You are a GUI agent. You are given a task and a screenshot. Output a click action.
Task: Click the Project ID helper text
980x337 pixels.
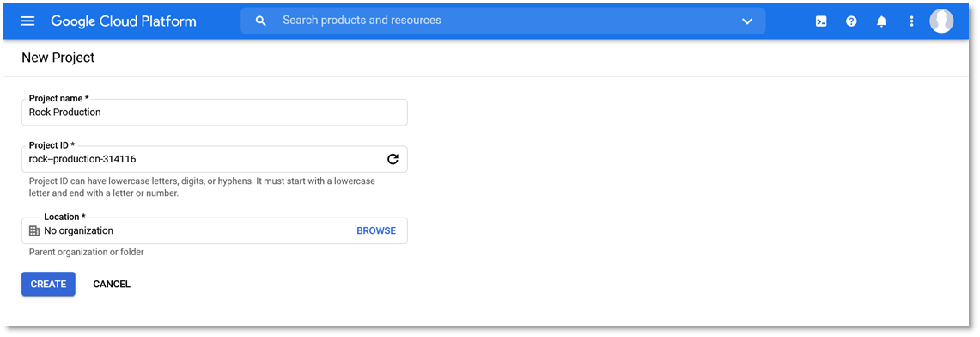tap(203, 187)
